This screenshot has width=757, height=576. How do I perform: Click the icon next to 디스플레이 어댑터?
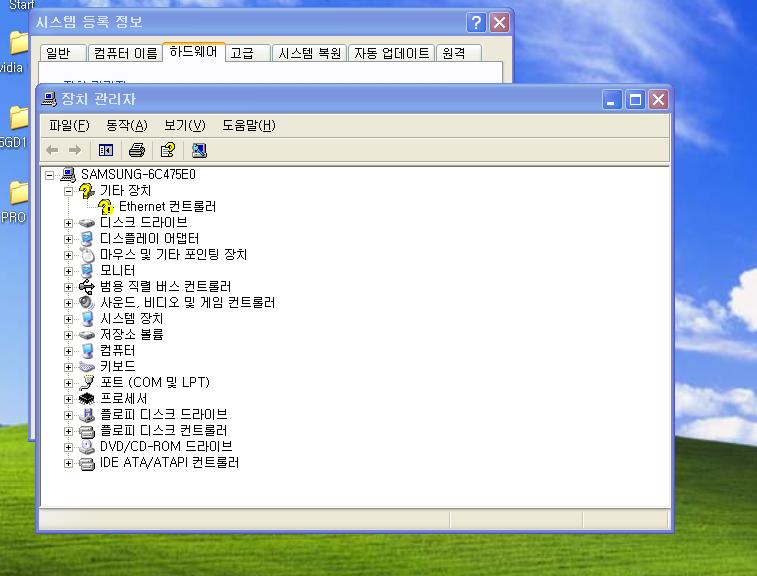[x=87, y=239]
